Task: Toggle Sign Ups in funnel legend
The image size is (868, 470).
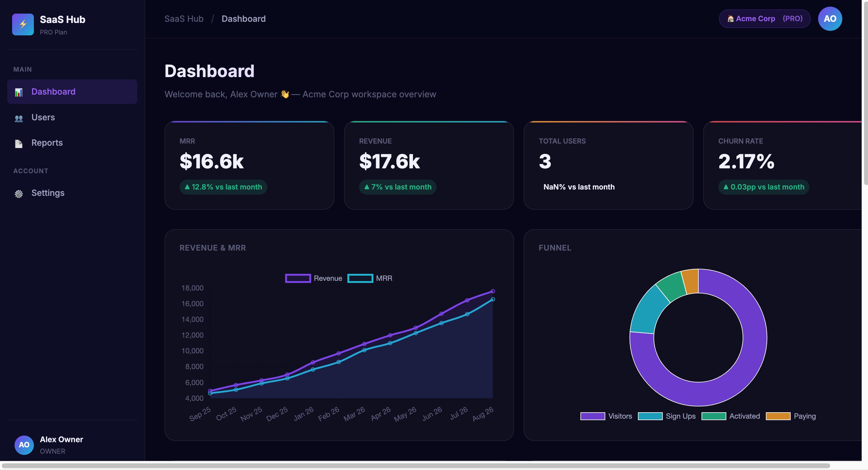Action: tap(667, 416)
